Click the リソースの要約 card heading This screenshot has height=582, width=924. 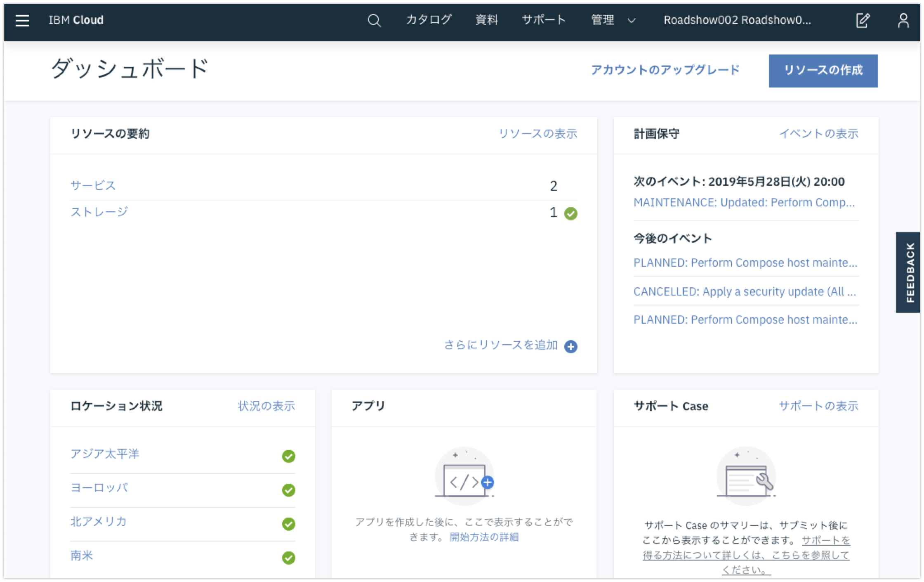click(110, 133)
